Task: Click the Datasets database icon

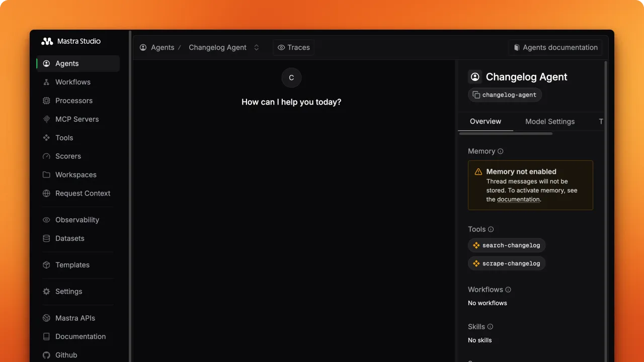Action: click(46, 238)
